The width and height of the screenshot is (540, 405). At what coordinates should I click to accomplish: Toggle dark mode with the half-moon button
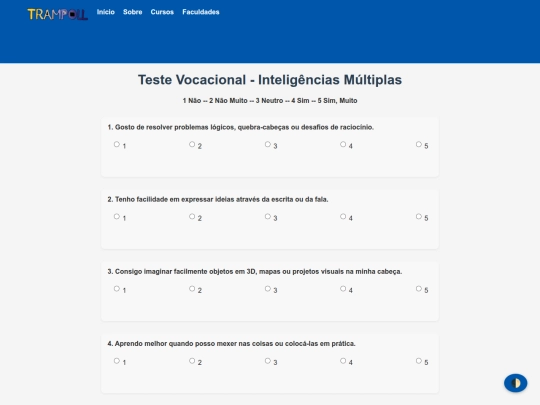tap(516, 383)
